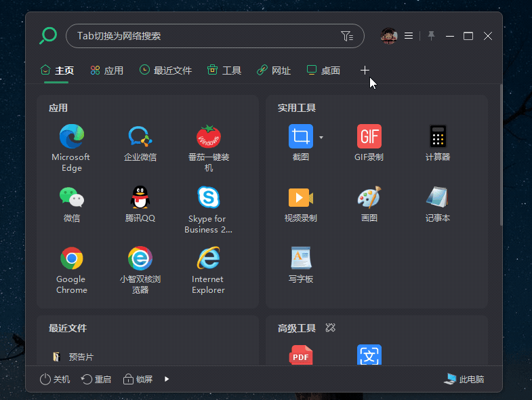Select the 工具 tab

224,71
